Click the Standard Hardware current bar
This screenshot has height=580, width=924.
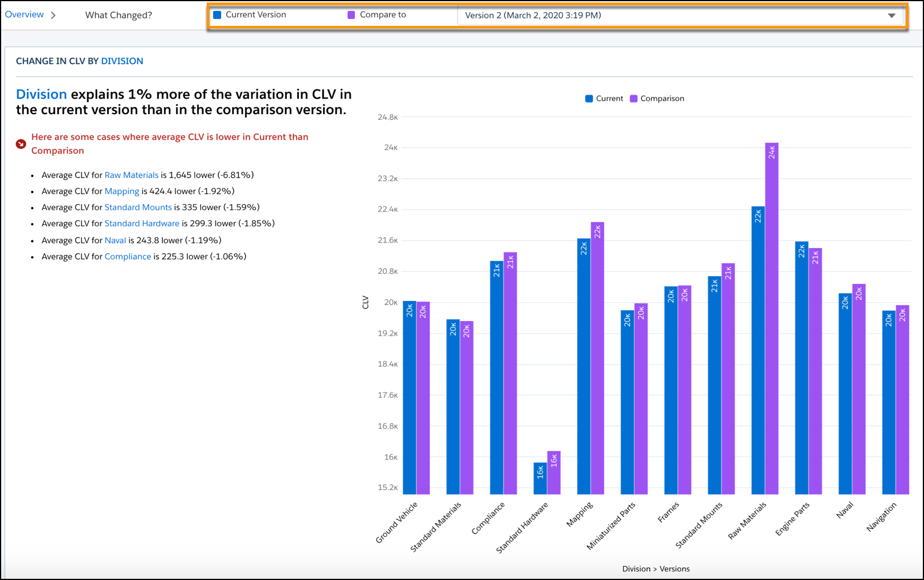pos(540,478)
